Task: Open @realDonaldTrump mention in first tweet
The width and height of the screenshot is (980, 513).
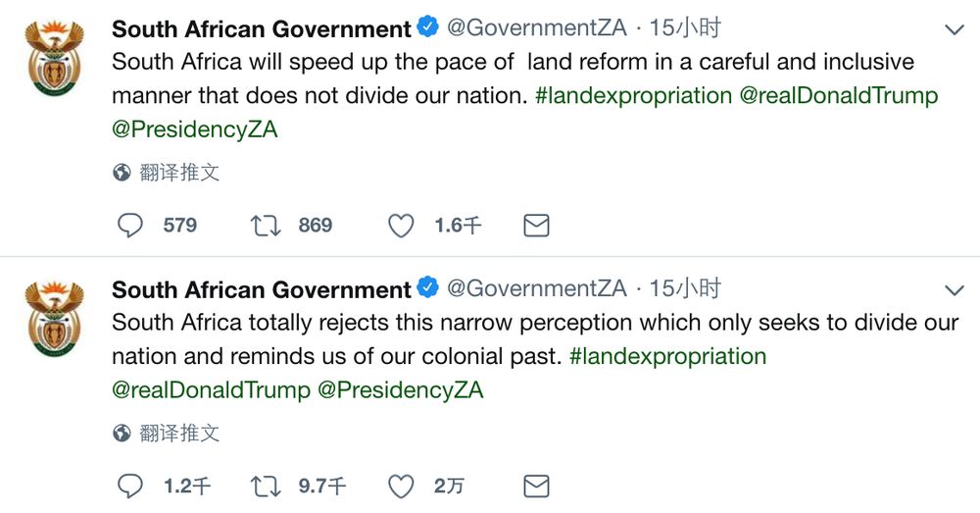Action: [x=839, y=95]
